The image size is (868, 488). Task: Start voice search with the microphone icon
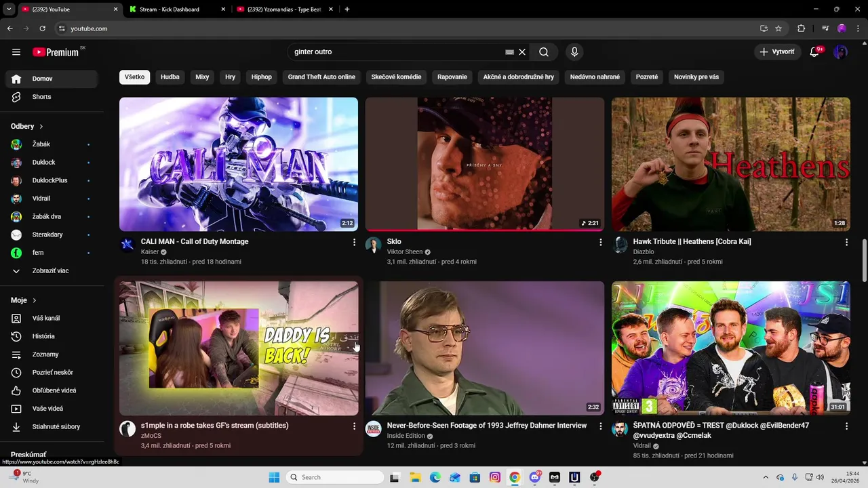(x=574, y=52)
